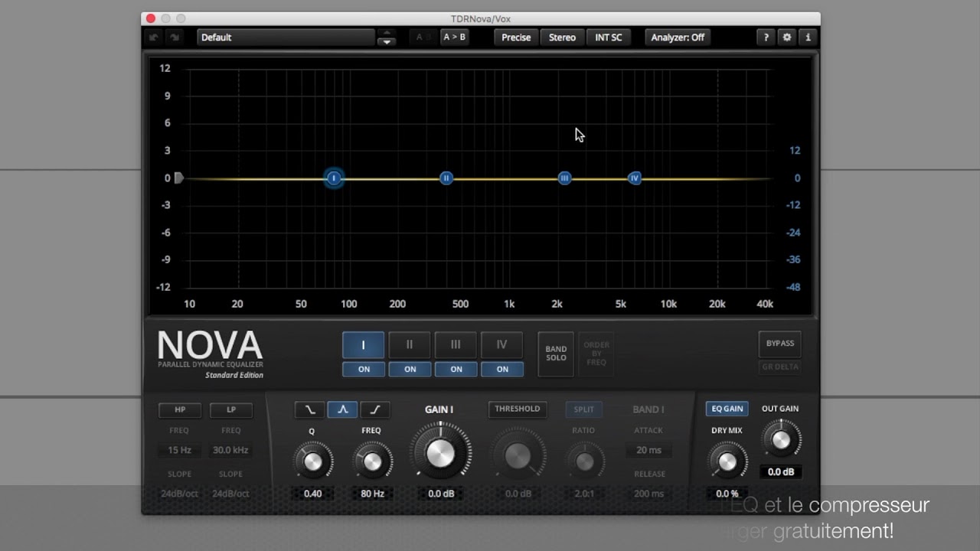
Task: Enable the LP filter
Action: (231, 409)
